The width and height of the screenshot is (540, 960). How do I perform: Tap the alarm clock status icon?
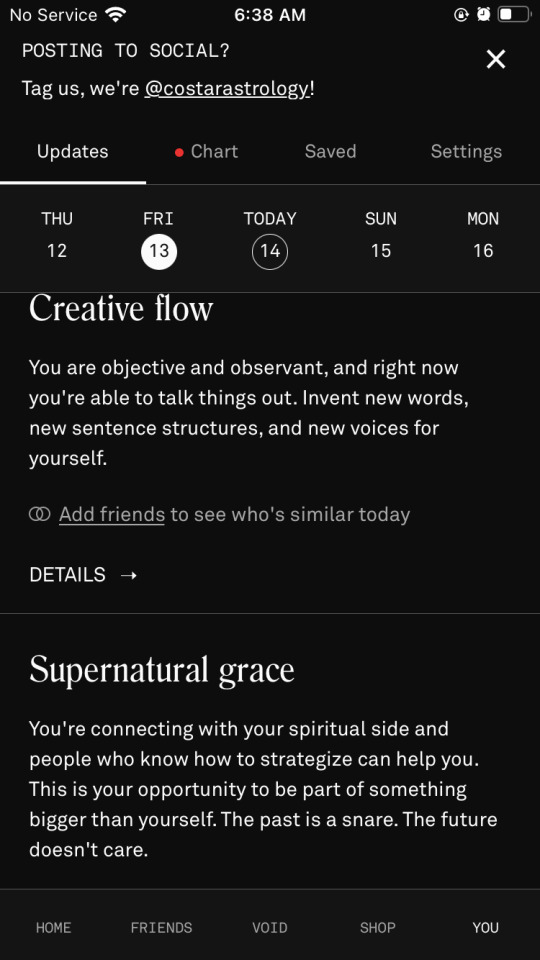483,14
